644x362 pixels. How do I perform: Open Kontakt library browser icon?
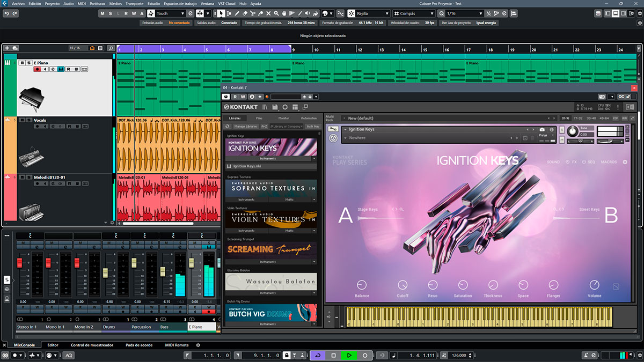coord(264,107)
